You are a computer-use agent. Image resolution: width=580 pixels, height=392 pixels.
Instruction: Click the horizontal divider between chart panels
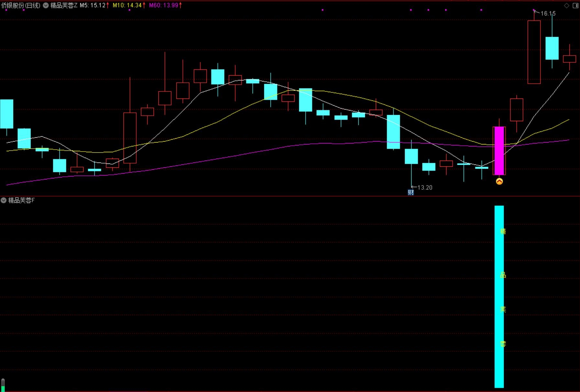click(x=290, y=196)
